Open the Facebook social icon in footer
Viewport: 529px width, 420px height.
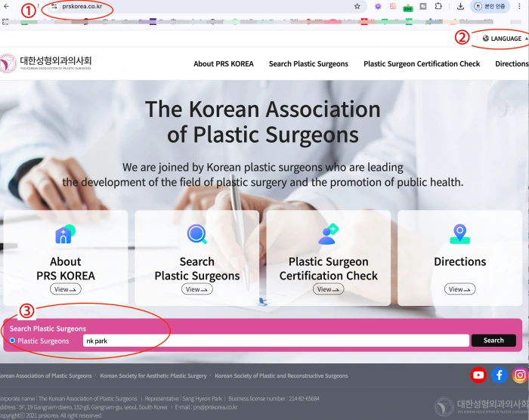coord(499,375)
